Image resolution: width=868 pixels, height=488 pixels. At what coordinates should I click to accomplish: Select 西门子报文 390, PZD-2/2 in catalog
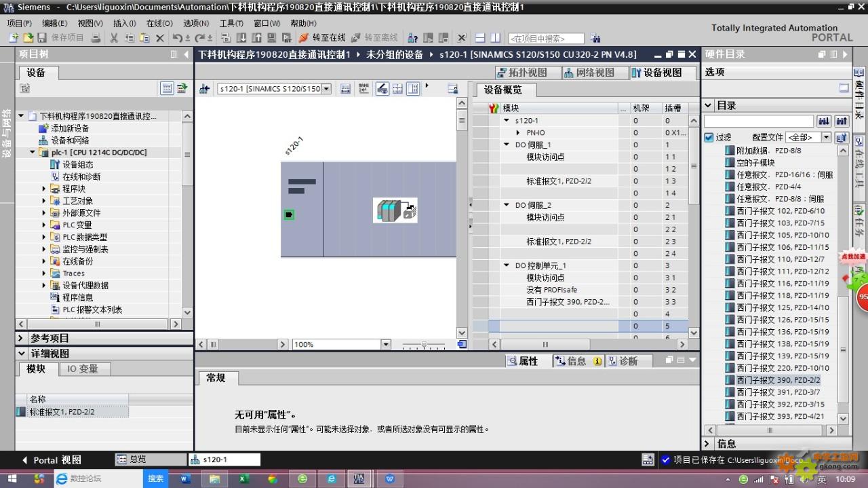click(x=778, y=380)
